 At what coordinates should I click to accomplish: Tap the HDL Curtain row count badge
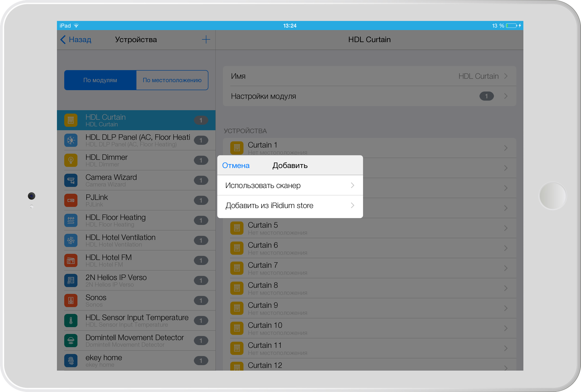pyautogui.click(x=201, y=120)
